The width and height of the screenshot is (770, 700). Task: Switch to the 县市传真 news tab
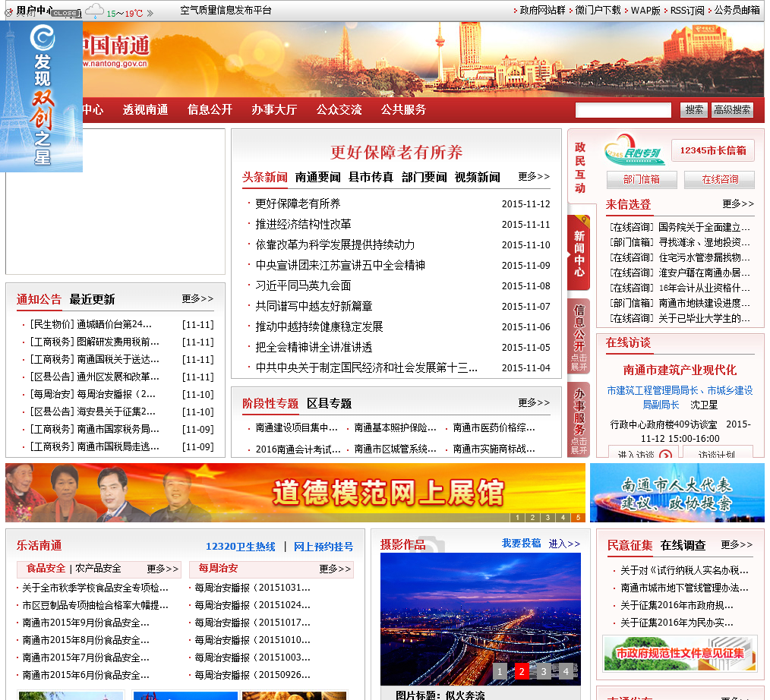[x=371, y=178]
